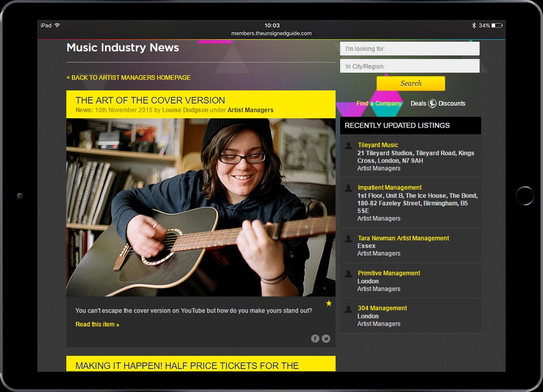Click Impatient Management Fazeley Street address
The height and width of the screenshot is (392, 543).
417,203
